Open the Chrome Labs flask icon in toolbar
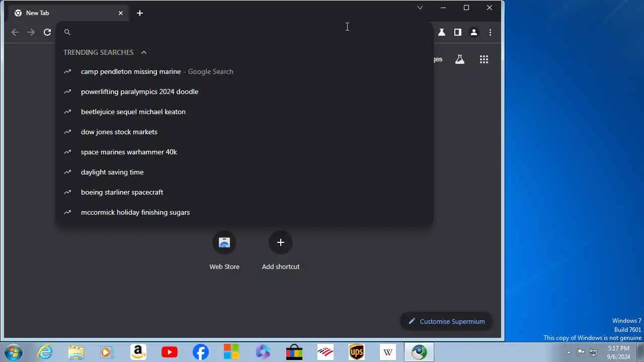This screenshot has width=644, height=362. pyautogui.click(x=442, y=32)
